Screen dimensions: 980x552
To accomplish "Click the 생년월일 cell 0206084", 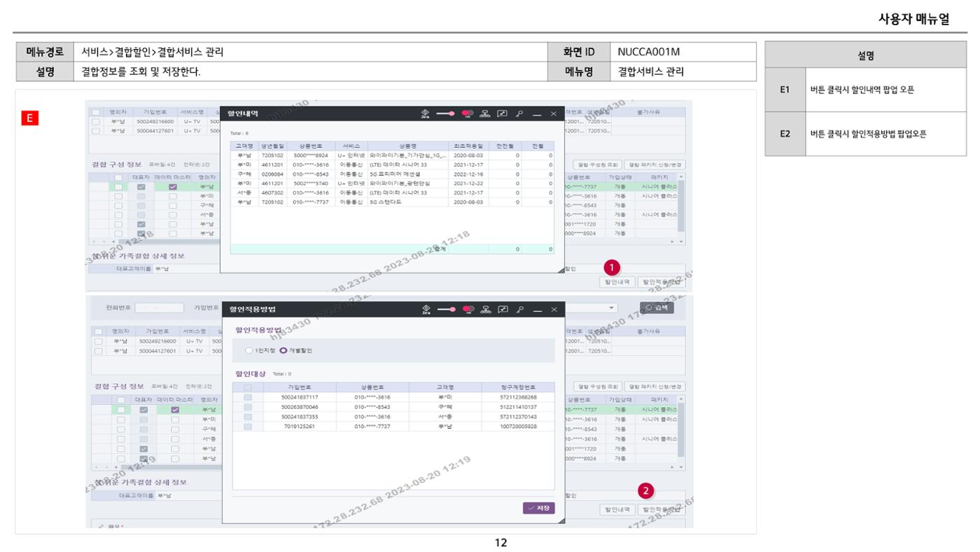I will 272,174.
